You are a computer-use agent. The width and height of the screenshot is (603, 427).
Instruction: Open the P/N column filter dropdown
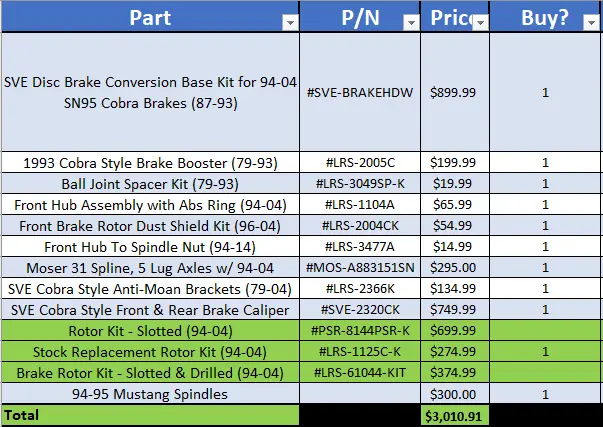411,22
